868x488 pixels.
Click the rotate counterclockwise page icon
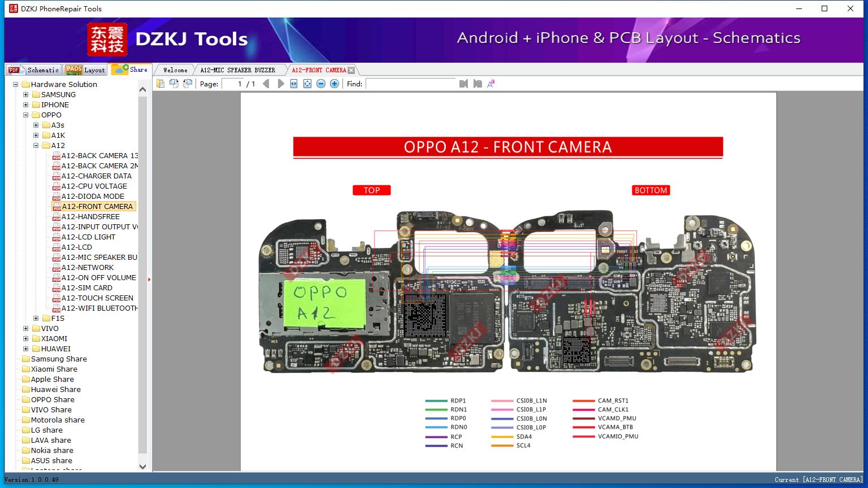[174, 84]
